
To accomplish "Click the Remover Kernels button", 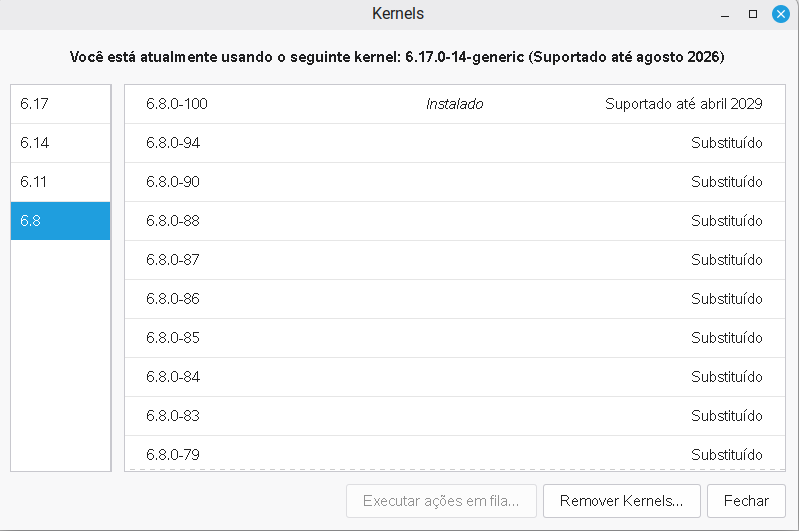I will [x=621, y=501].
